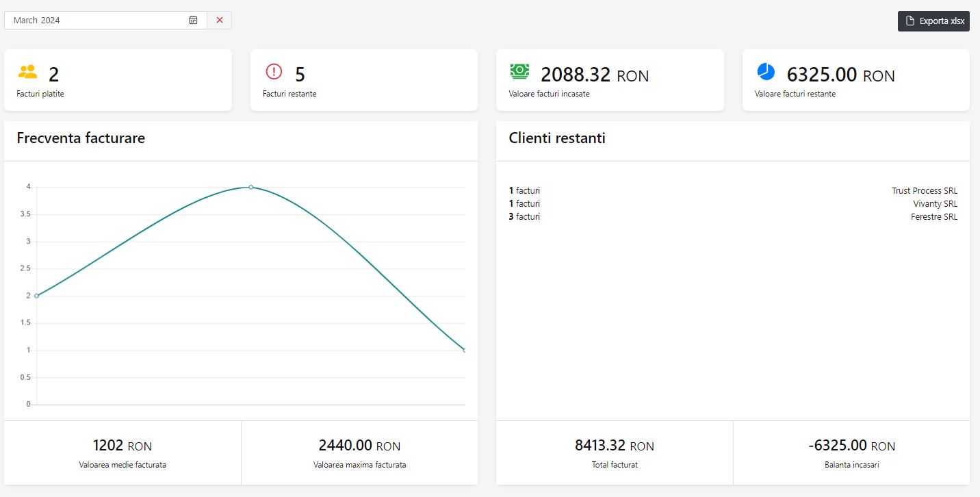Click the yellow people icon for paid invoices

tap(27, 71)
